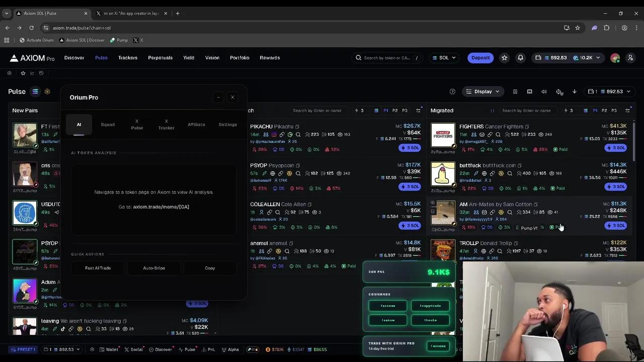Mute Pulse sounds via the speaker icon
644x362 pixels.
point(544,92)
